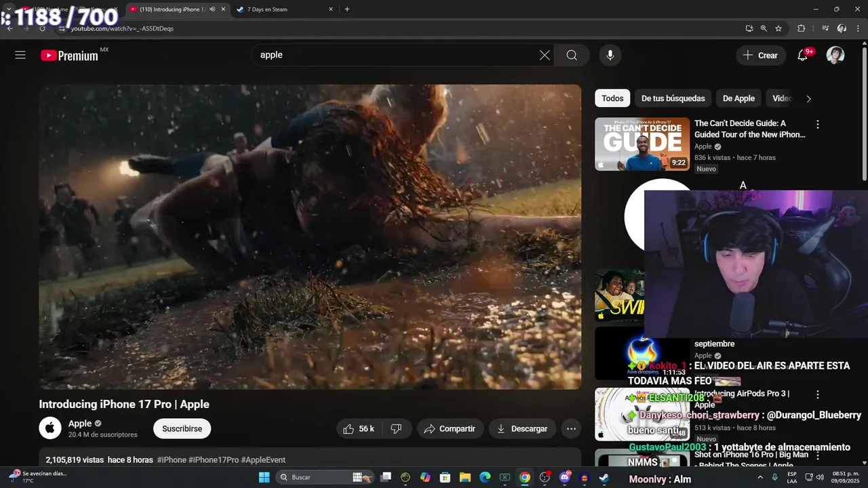Screen dimensions: 868x488
Task: Open File Explorer from the taskbar
Action: coord(465,477)
